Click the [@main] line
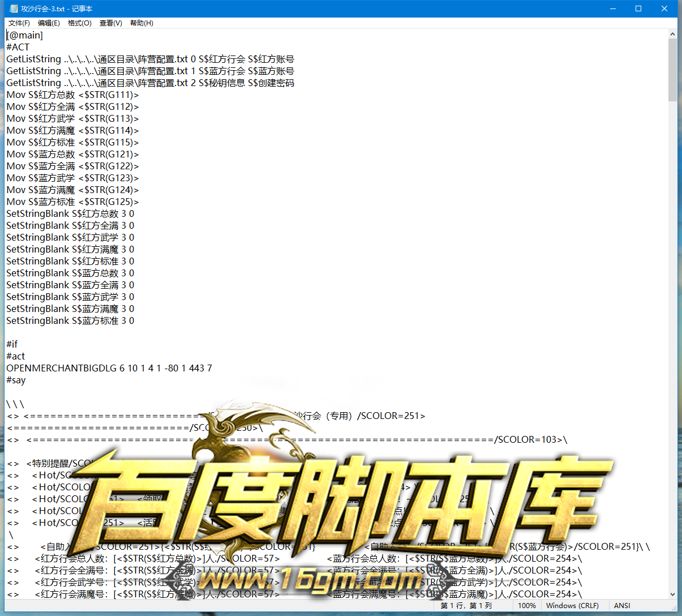Image resolution: width=682 pixels, height=616 pixels. [x=24, y=35]
